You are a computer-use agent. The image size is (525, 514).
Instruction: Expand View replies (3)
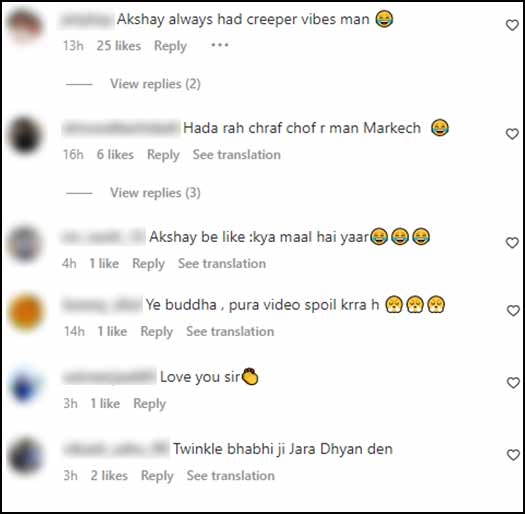[x=155, y=193]
